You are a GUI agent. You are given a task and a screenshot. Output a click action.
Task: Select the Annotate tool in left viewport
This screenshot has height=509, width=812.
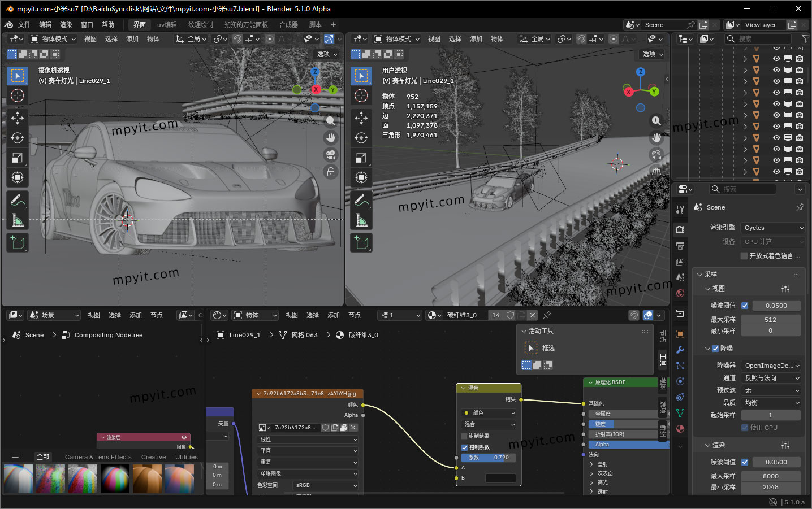pos(18,200)
